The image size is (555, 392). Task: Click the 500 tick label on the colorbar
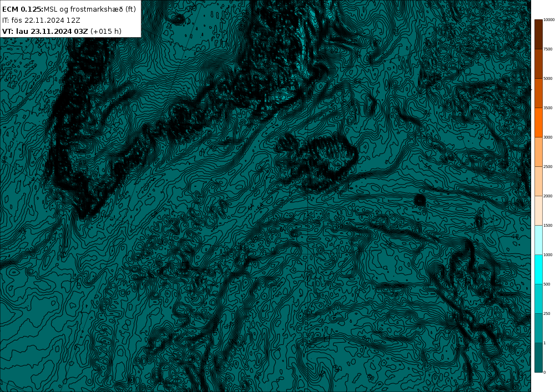tap(547, 284)
